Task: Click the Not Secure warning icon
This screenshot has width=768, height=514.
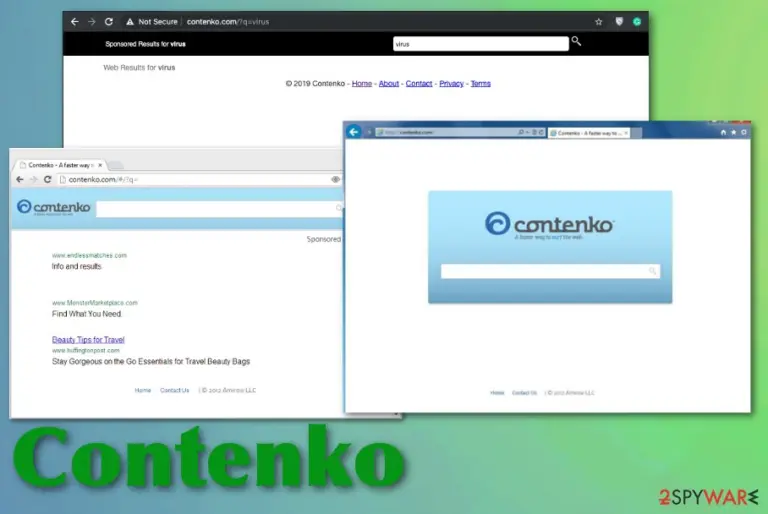Action: pyautogui.click(x=130, y=22)
